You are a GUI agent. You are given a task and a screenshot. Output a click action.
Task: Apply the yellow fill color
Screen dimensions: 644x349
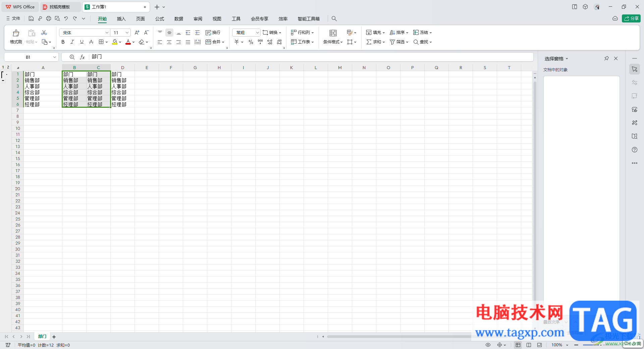tap(115, 42)
